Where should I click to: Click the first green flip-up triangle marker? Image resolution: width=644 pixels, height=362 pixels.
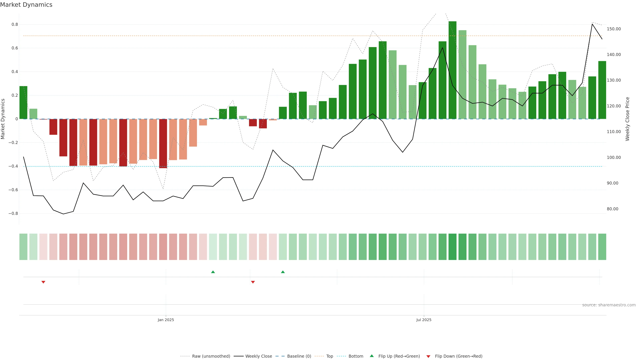[x=213, y=272]
